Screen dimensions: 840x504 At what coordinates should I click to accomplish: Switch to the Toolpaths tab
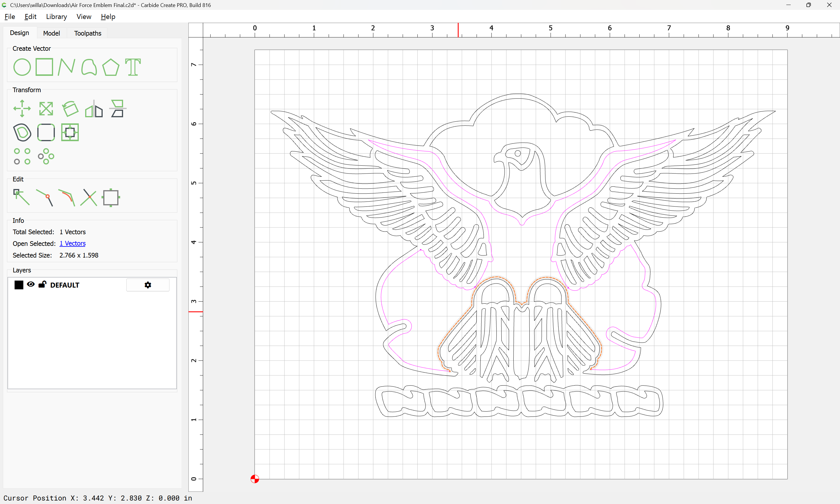[x=87, y=33]
